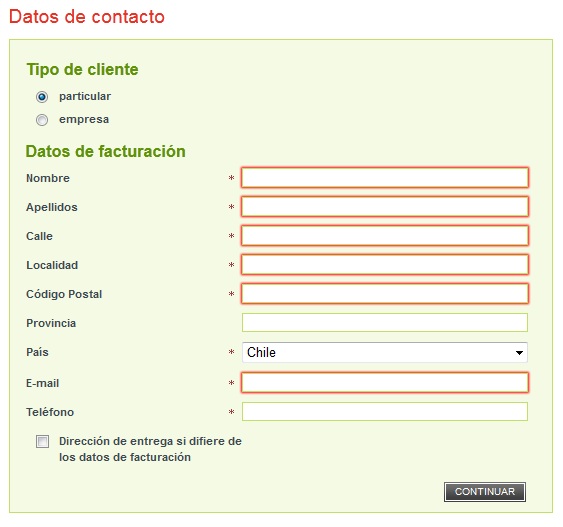Check the different delivery address checkbox

tap(42, 441)
